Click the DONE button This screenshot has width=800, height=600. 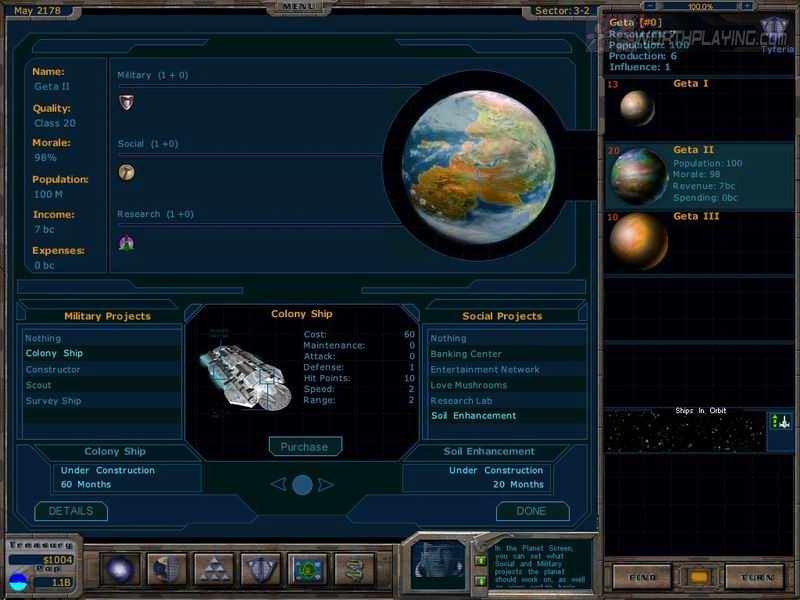pos(532,511)
